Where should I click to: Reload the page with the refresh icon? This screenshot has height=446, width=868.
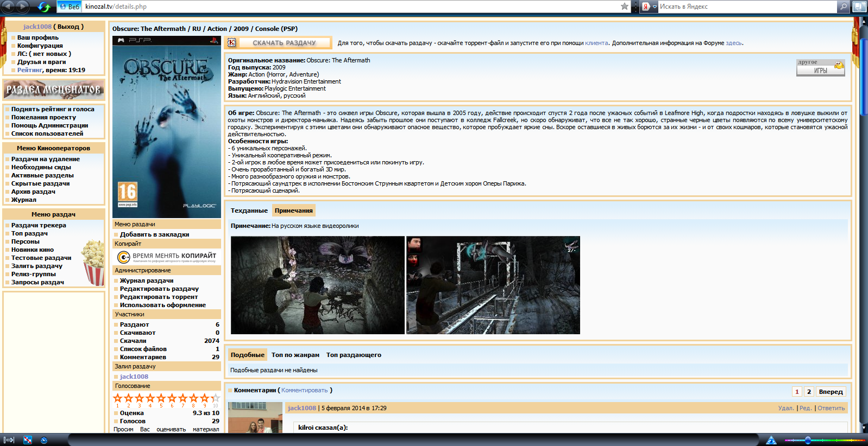[44, 7]
